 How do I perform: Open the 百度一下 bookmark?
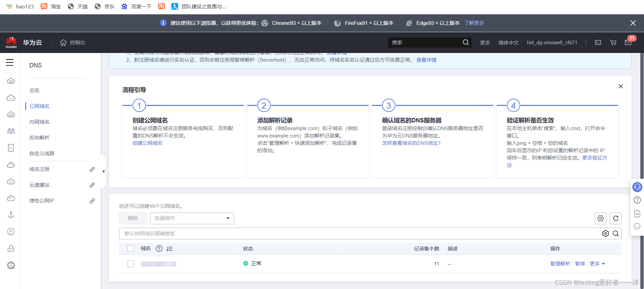(x=137, y=6)
